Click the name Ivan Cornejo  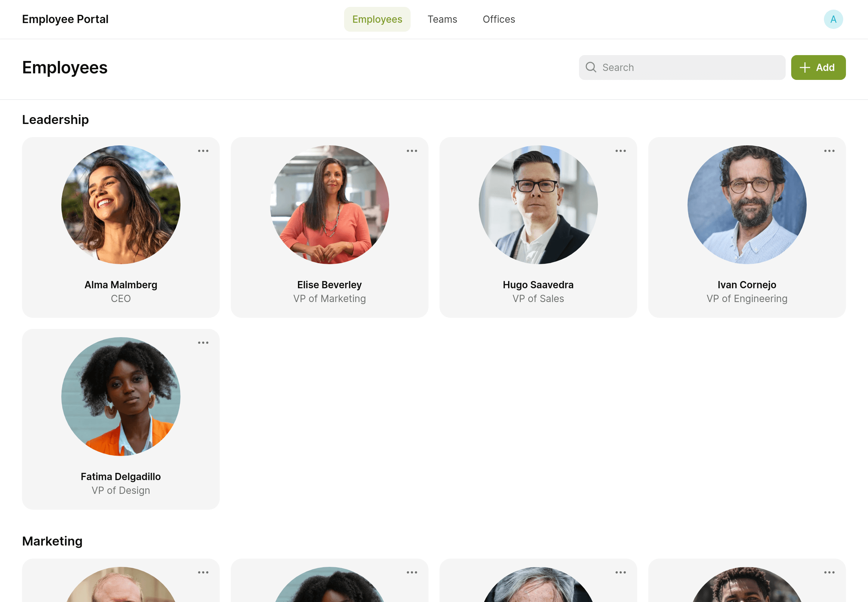click(x=746, y=285)
